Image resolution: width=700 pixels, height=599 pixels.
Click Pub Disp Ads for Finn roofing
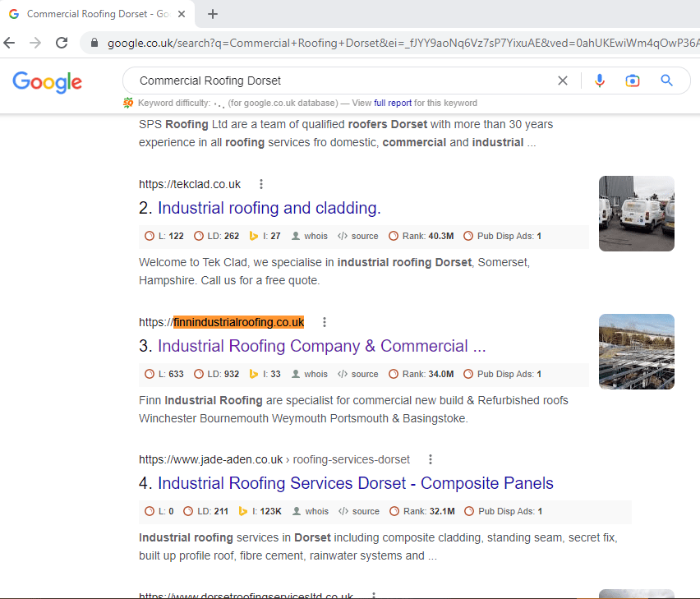tap(502, 374)
